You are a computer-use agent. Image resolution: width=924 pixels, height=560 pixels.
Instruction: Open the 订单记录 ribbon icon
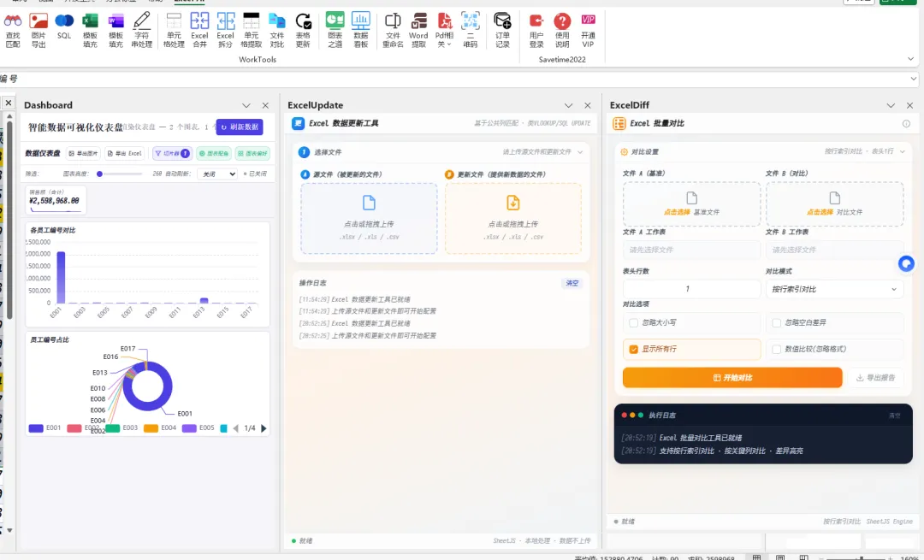[503, 30]
